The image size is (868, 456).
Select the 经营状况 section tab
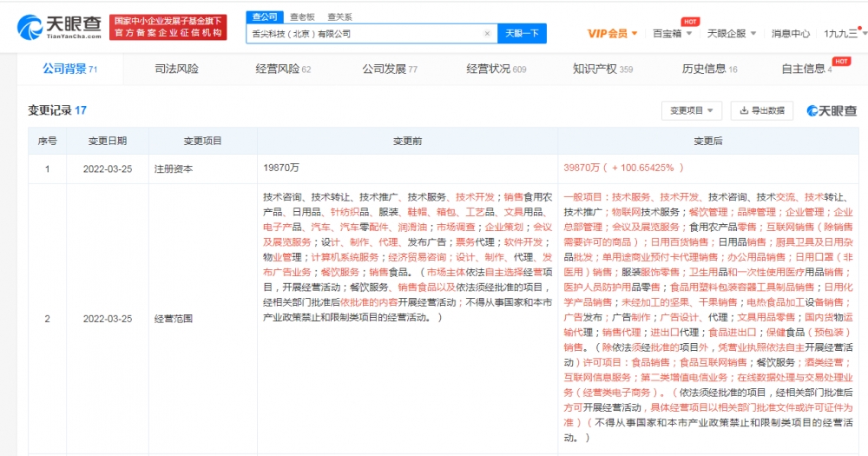point(496,69)
